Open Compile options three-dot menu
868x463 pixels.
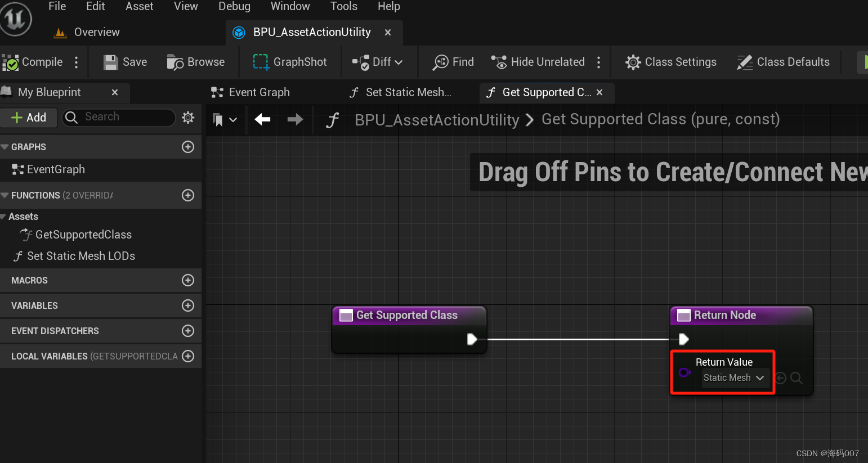[x=77, y=62]
